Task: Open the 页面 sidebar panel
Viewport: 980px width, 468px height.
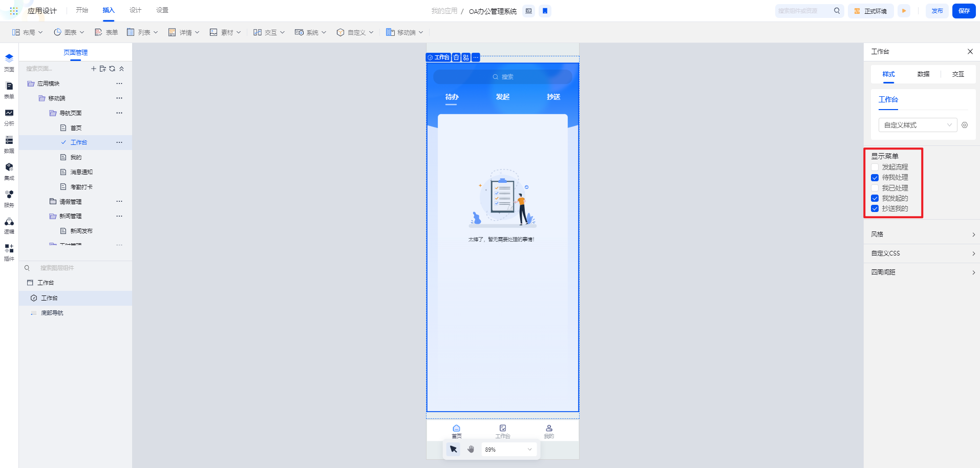Action: click(9, 62)
